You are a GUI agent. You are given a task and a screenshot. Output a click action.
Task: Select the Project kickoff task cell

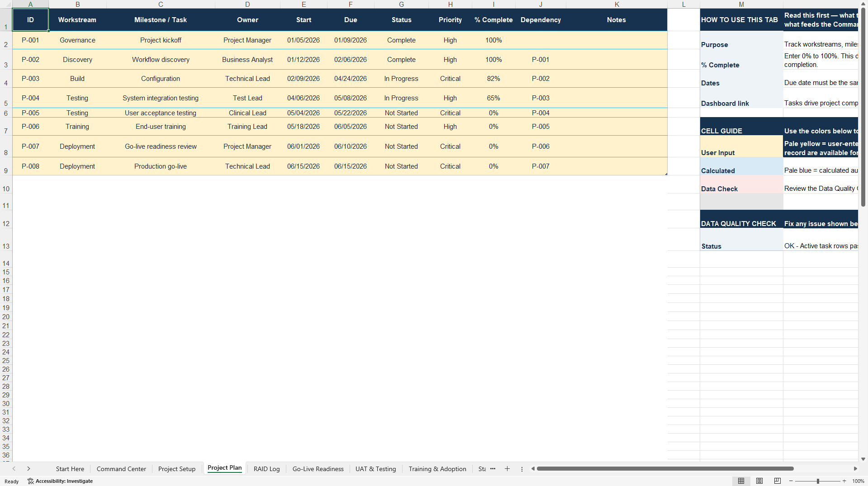[161, 40]
